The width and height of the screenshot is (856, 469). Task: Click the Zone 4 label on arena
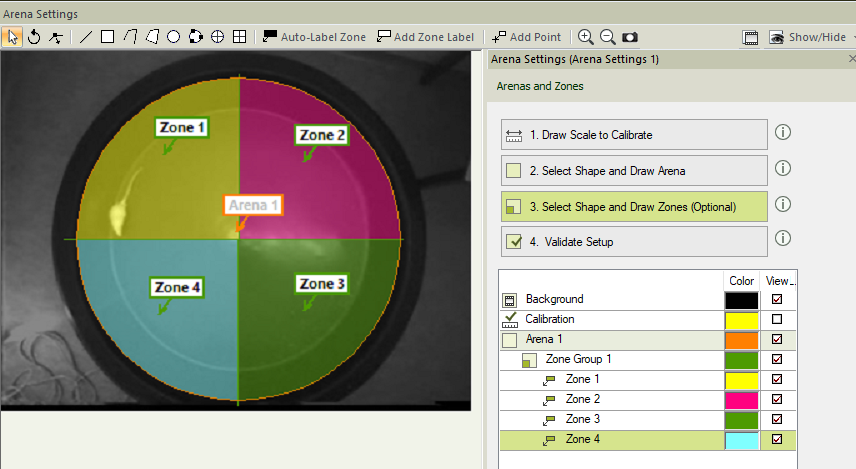coord(177,288)
